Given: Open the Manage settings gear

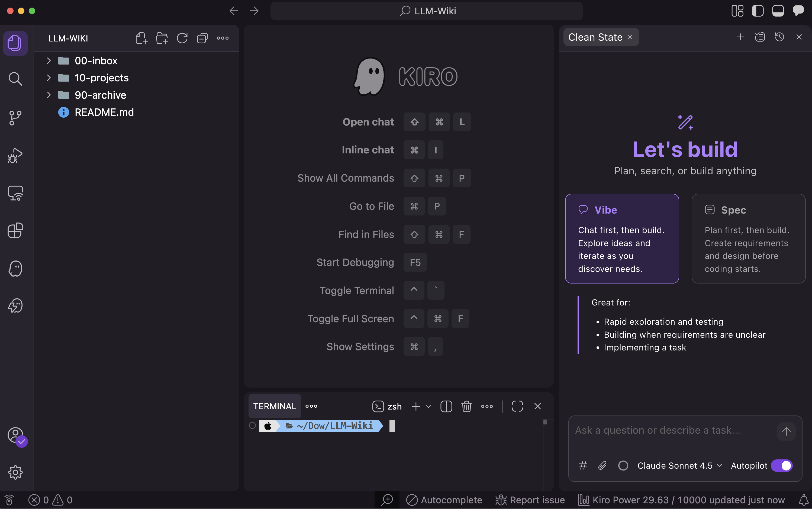Looking at the screenshot, I should (15, 473).
